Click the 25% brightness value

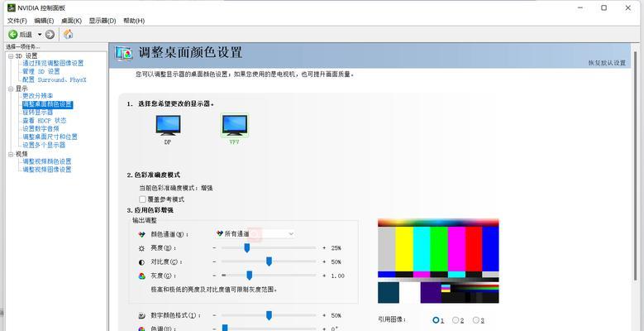[x=336, y=248]
